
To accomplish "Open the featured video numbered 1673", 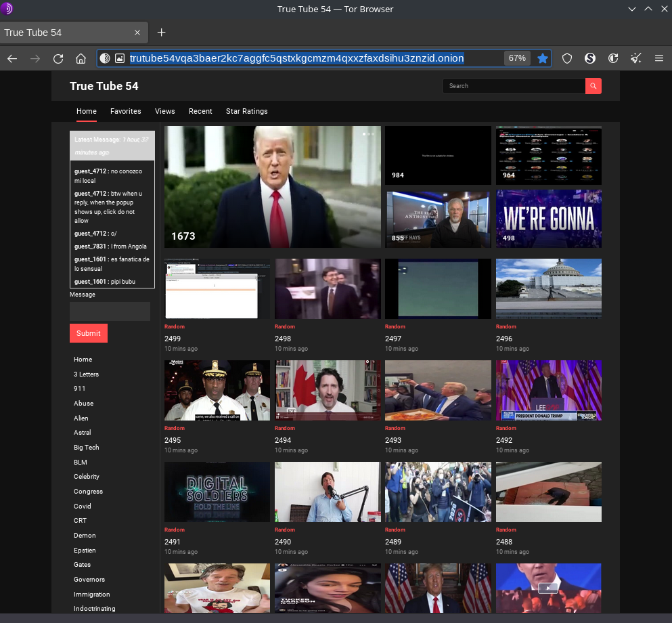I will coord(273,186).
